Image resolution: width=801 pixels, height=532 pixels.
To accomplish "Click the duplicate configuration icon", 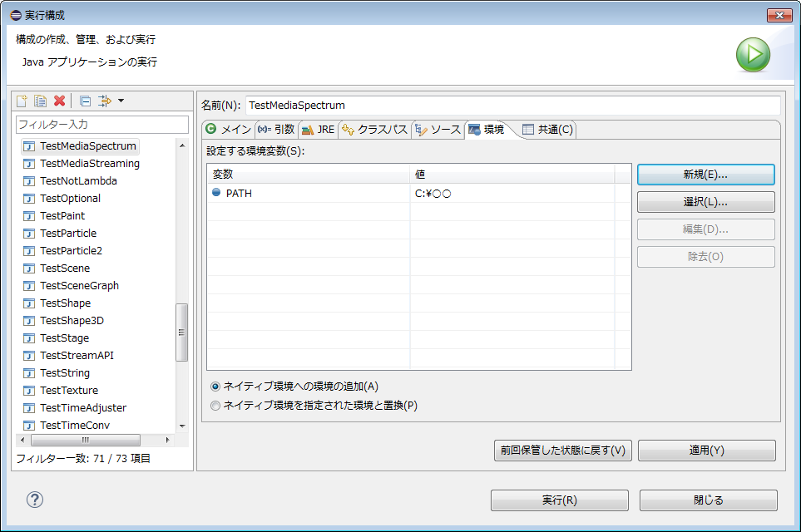I will 41,101.
